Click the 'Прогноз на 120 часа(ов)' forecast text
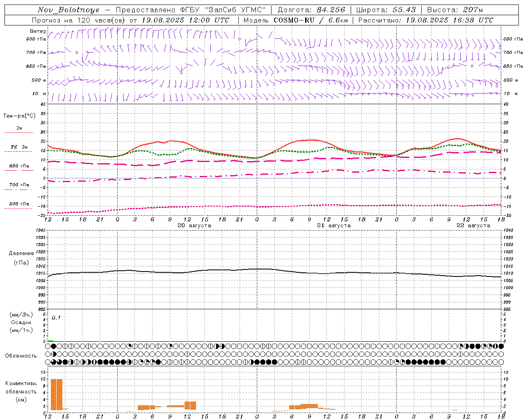The width and height of the screenshot is (525, 420). pos(79,20)
